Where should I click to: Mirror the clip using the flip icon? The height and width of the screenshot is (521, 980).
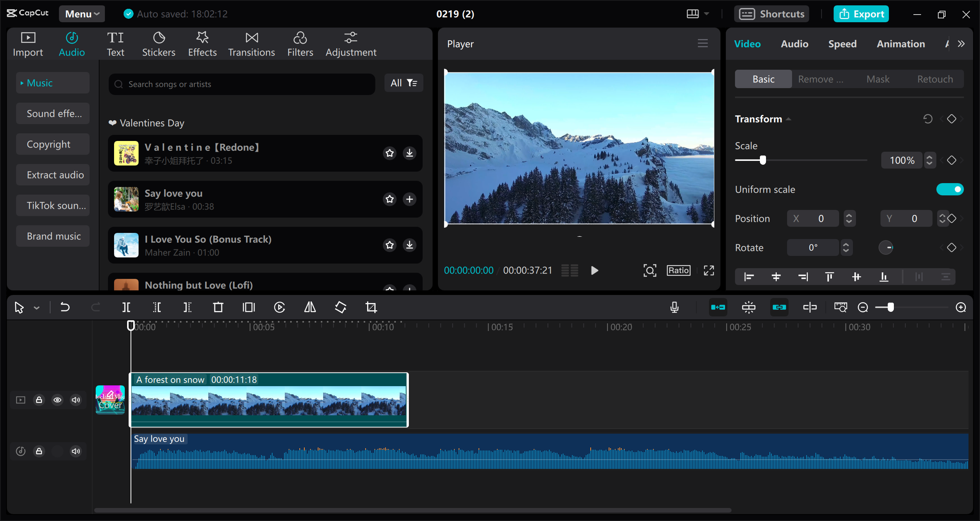[x=309, y=307]
